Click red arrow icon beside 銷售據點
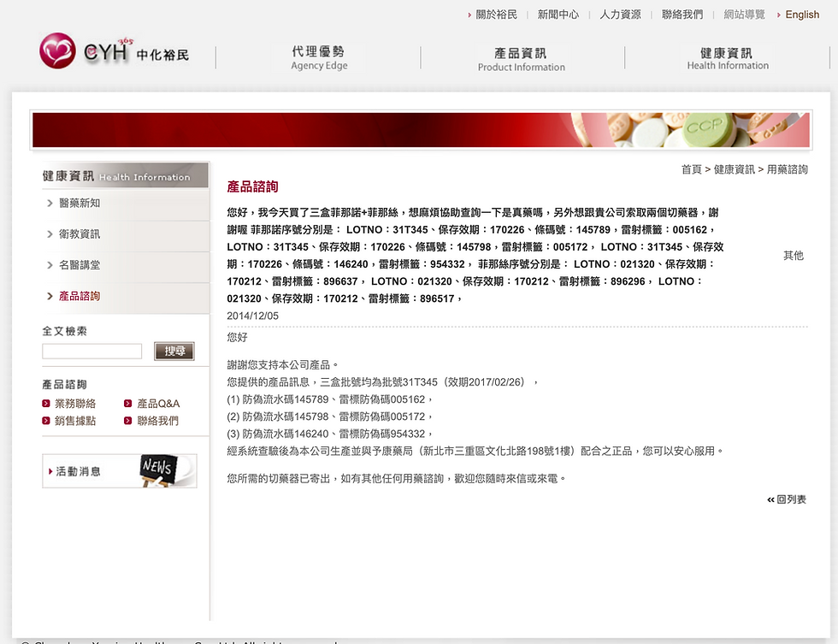 46,421
